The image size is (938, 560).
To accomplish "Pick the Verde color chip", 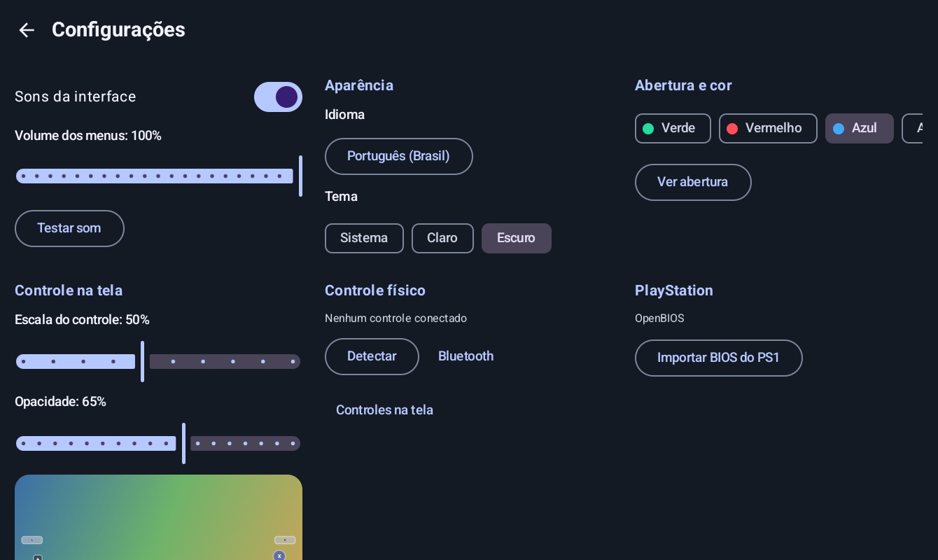I will coord(673,128).
